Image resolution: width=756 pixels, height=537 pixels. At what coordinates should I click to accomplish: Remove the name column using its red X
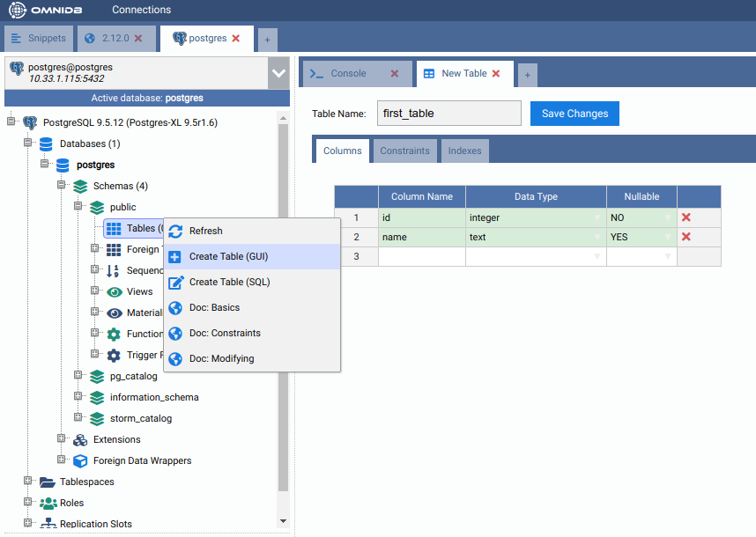pos(686,237)
